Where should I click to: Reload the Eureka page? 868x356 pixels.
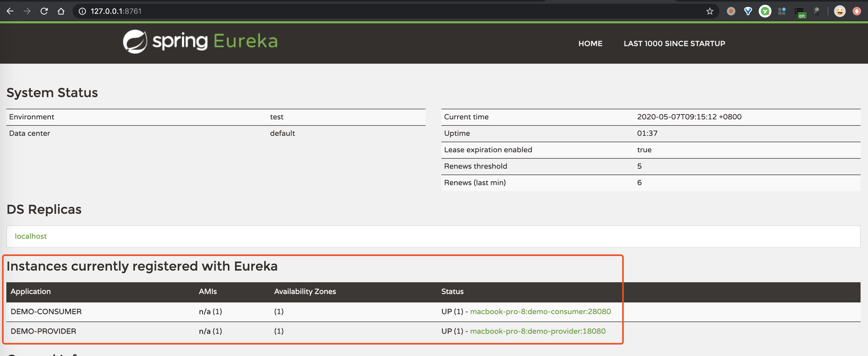tap(44, 11)
